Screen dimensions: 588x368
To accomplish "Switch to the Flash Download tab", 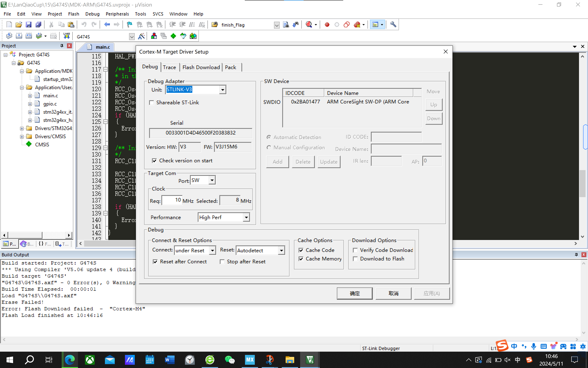I will point(201,67).
